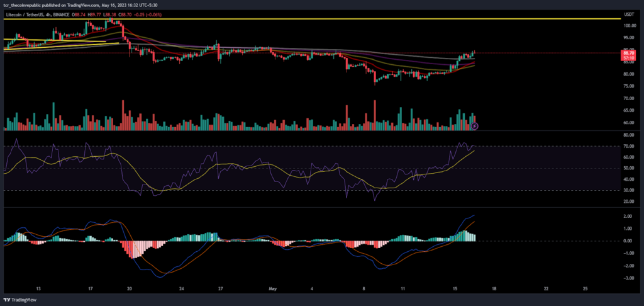Click the red current price label 88.70

pos(628,53)
